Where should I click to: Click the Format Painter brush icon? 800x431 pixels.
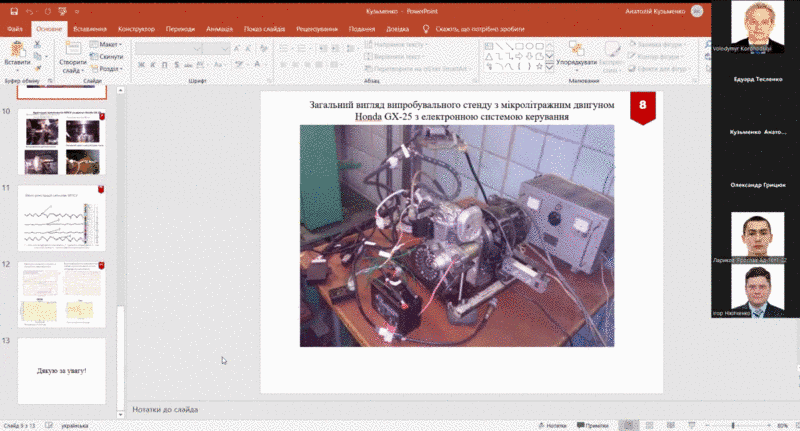click(37, 67)
